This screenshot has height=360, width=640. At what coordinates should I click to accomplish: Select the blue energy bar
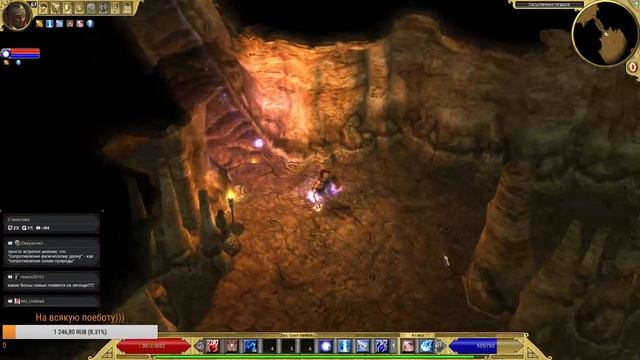(485, 346)
